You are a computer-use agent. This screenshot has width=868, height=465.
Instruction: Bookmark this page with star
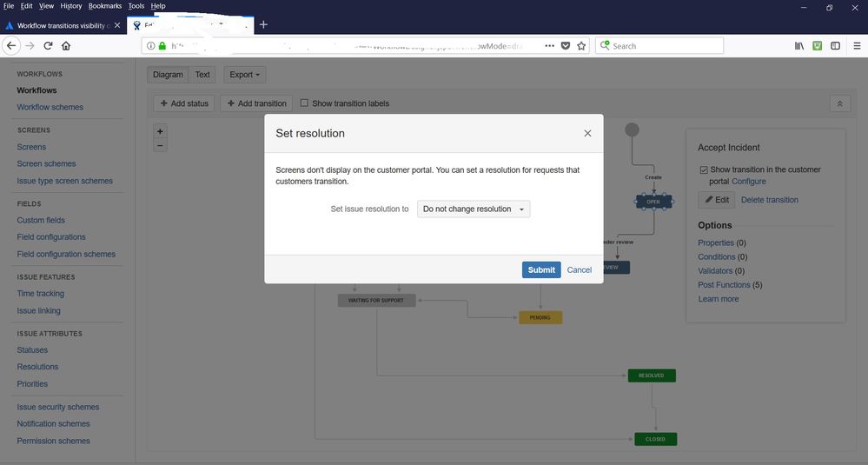tap(581, 46)
